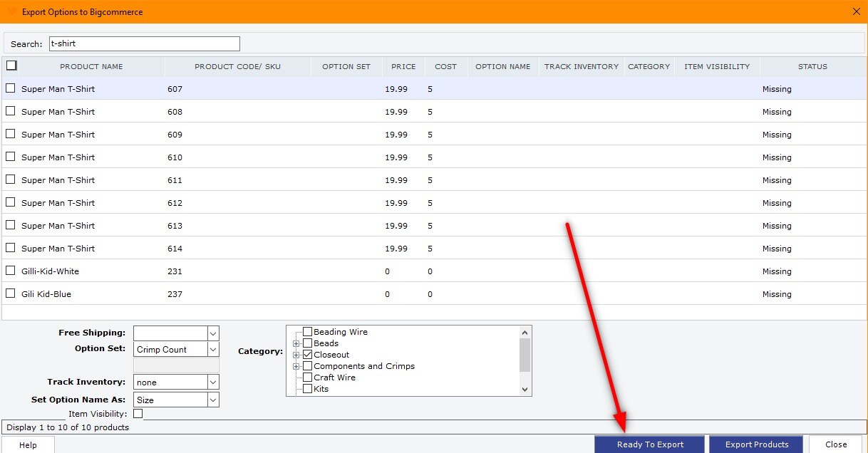Screen dimensions: 868x453
Task: Click into the Search field containing t-shirt
Action: pyautogui.click(x=145, y=43)
